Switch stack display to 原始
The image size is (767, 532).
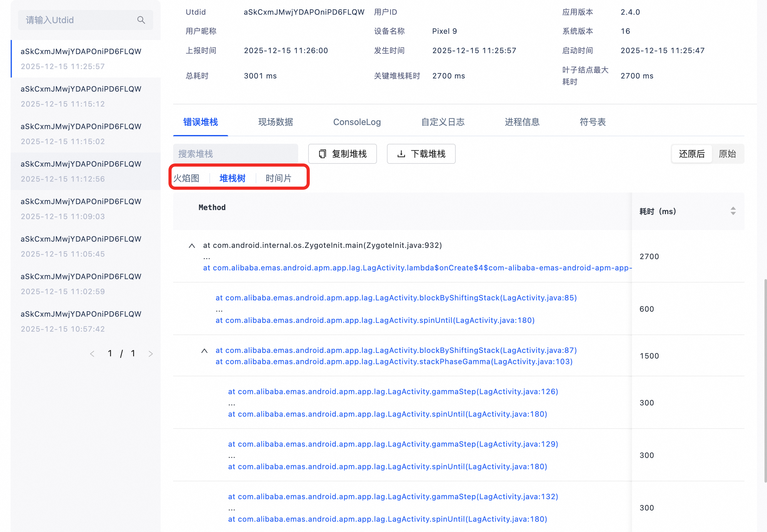pos(727,154)
